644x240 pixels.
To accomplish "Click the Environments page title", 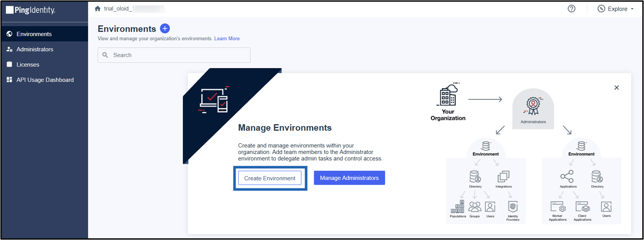I will pos(127,29).
